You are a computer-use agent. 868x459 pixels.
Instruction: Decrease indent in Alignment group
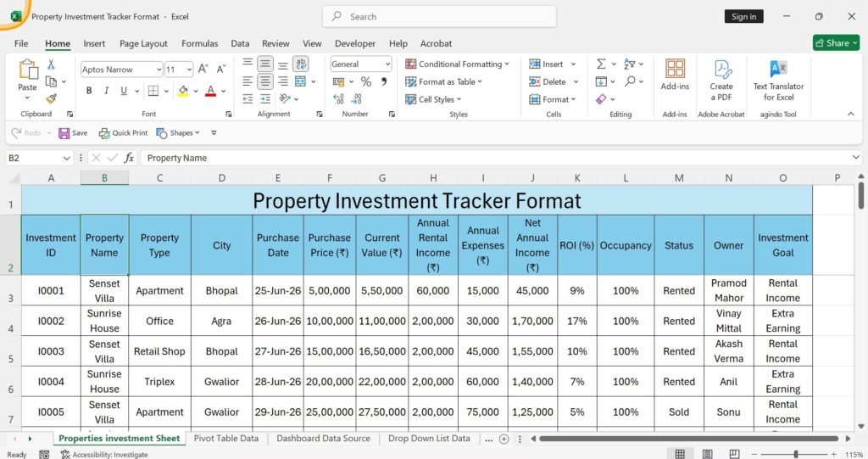click(x=248, y=99)
